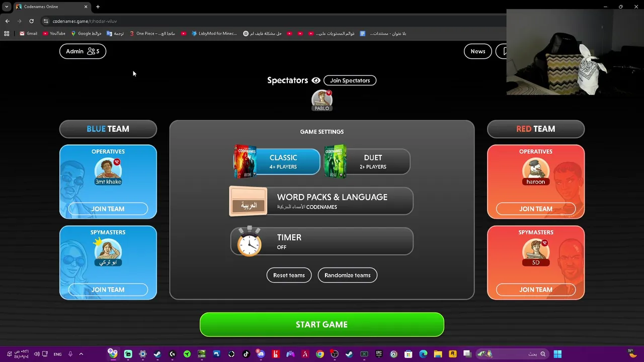Open a new browser tab

click(x=98, y=7)
